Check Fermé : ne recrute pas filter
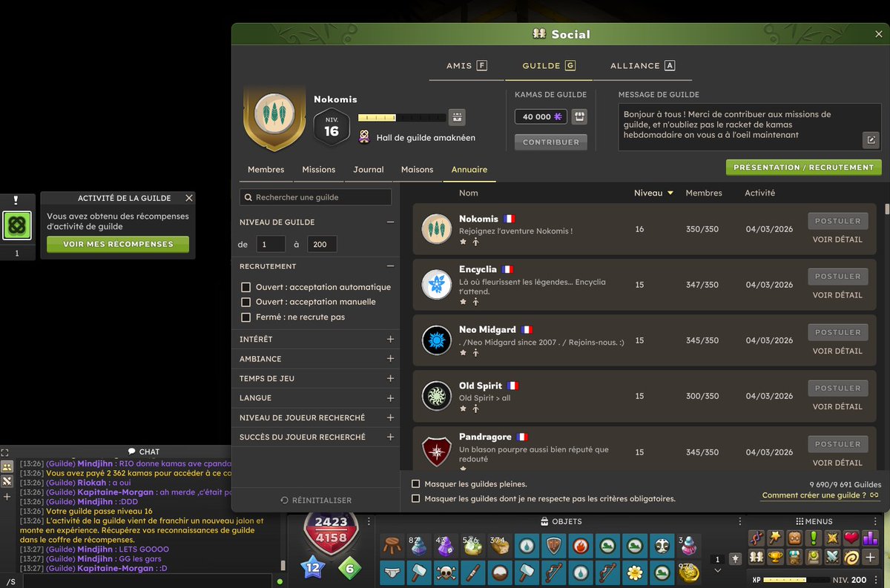The image size is (890, 588). click(246, 317)
